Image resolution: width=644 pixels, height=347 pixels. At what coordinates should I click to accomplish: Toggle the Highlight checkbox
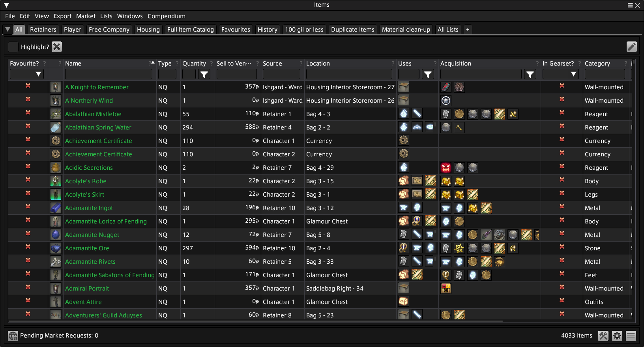pos(13,47)
